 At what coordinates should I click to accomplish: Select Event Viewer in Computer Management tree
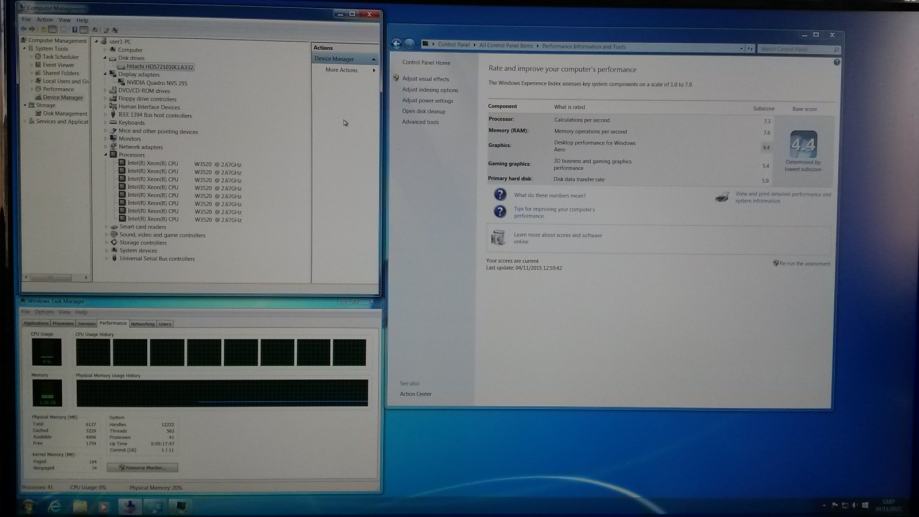[57, 65]
